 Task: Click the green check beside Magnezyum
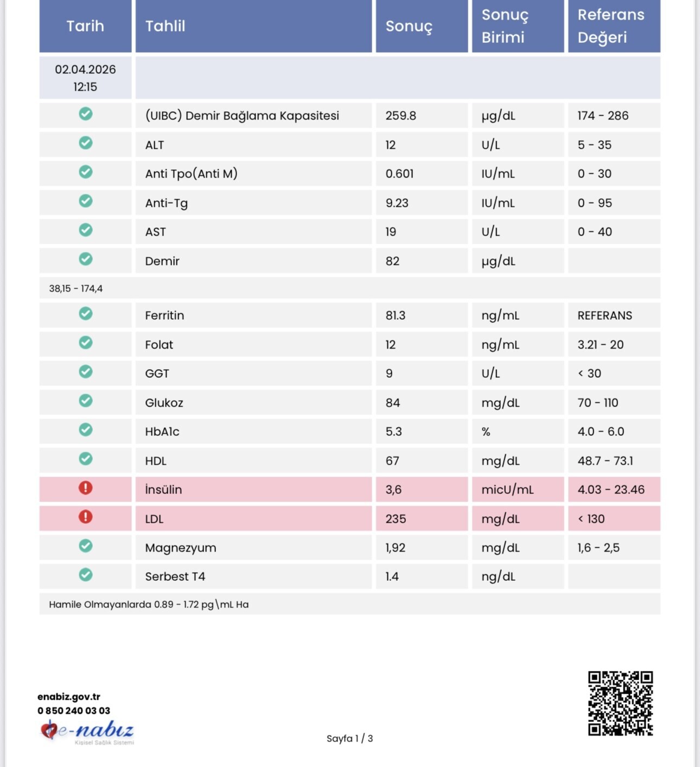86,546
